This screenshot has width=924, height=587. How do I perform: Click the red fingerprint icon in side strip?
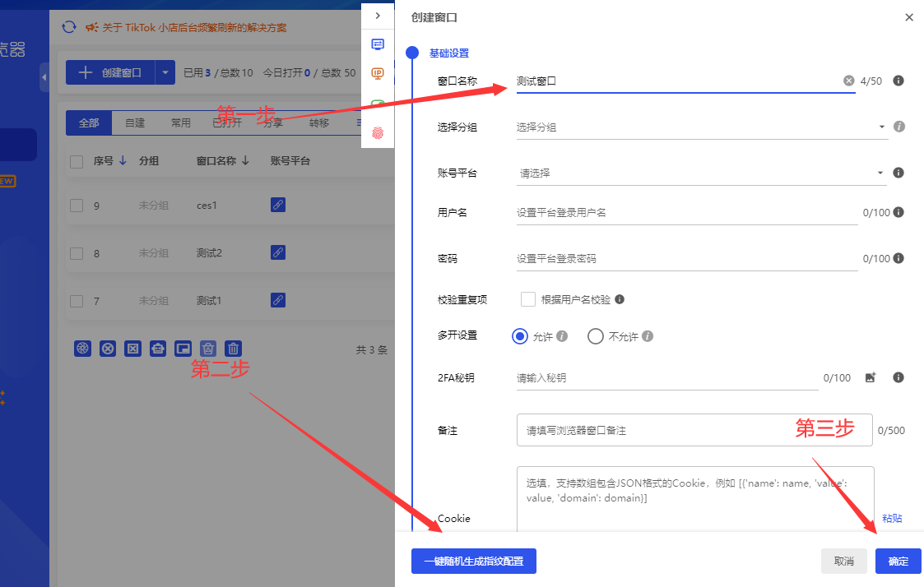coord(378,132)
